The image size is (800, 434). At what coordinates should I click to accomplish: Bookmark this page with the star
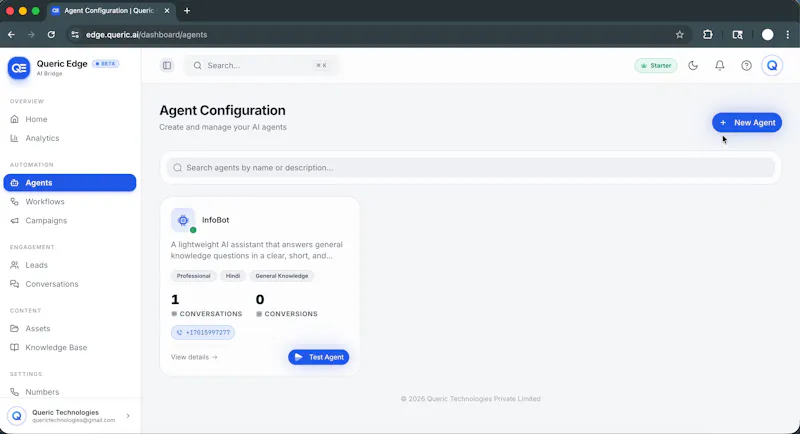click(680, 35)
